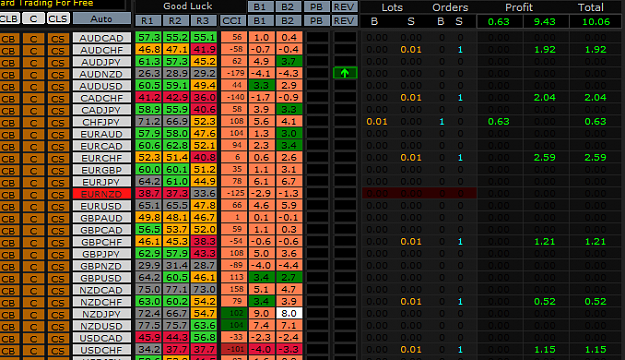
Task: Select the R1 column header
Action: click(x=148, y=21)
